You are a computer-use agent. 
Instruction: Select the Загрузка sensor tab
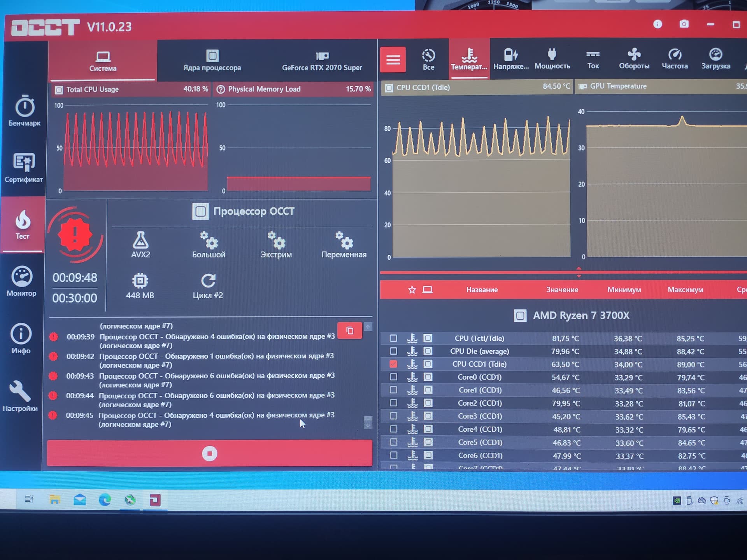(715, 59)
